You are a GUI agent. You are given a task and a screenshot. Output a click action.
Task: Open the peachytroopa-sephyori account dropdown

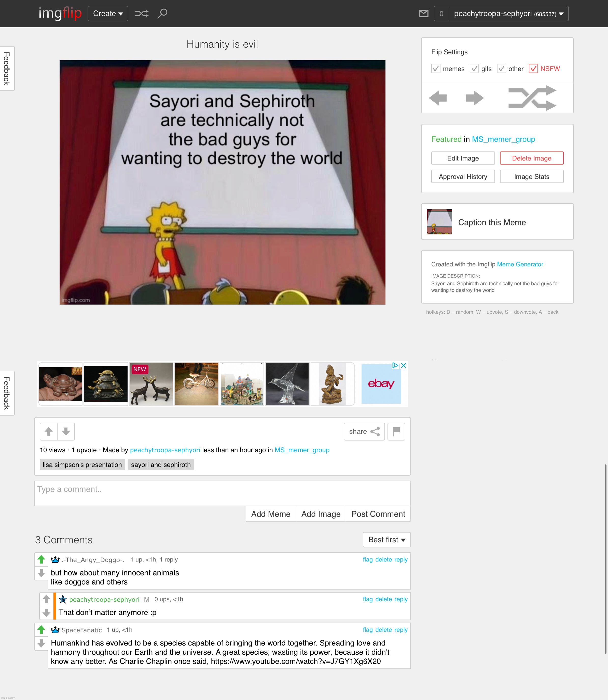509,13
